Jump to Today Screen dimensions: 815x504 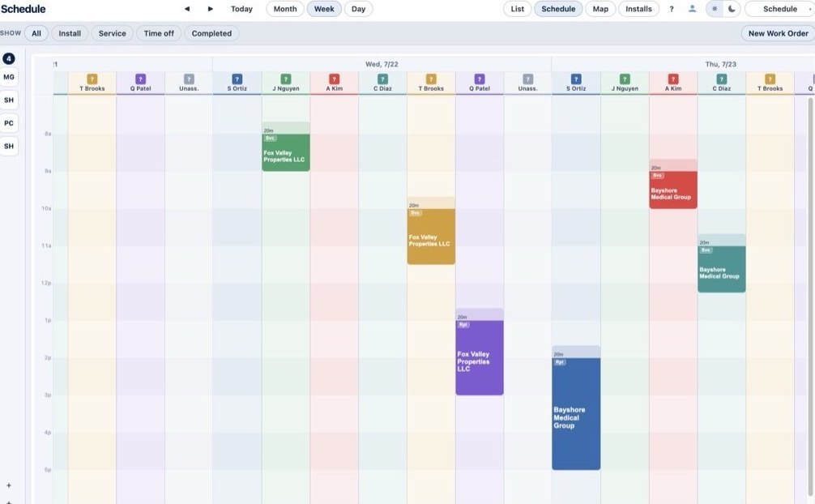point(241,9)
